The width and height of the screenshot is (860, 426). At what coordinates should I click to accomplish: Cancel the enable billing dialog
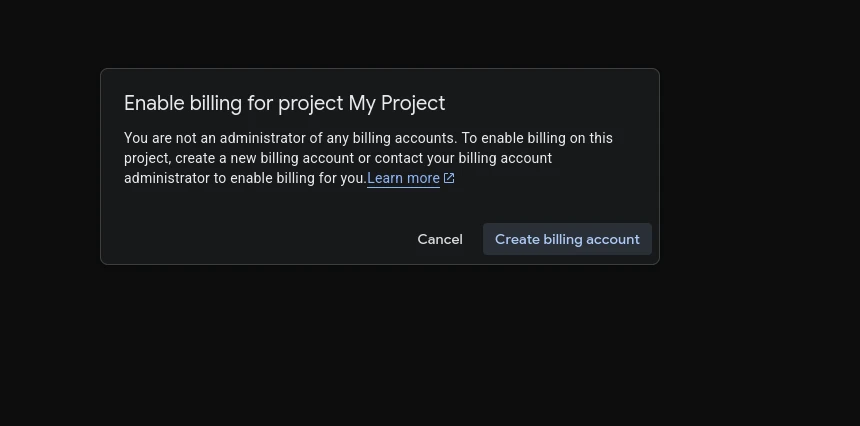point(440,239)
